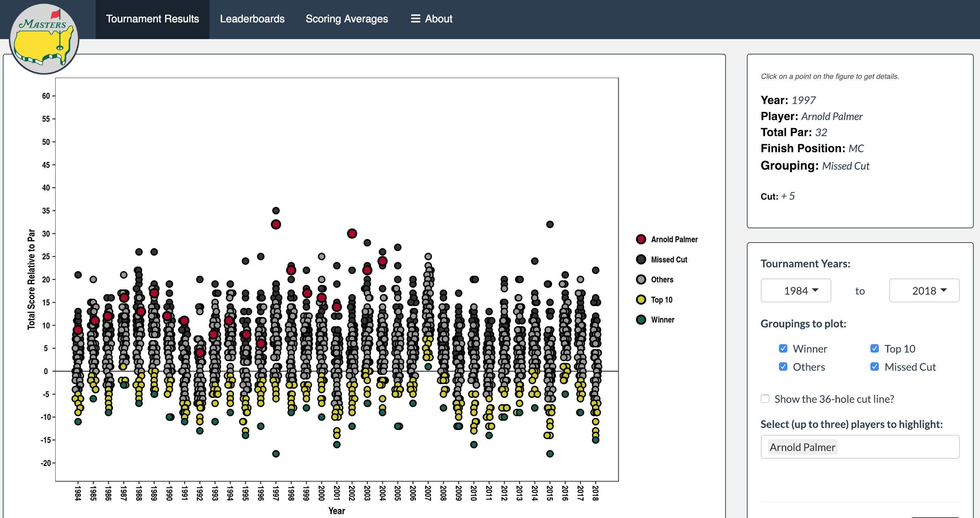Open the Tournament Results tab

152,19
